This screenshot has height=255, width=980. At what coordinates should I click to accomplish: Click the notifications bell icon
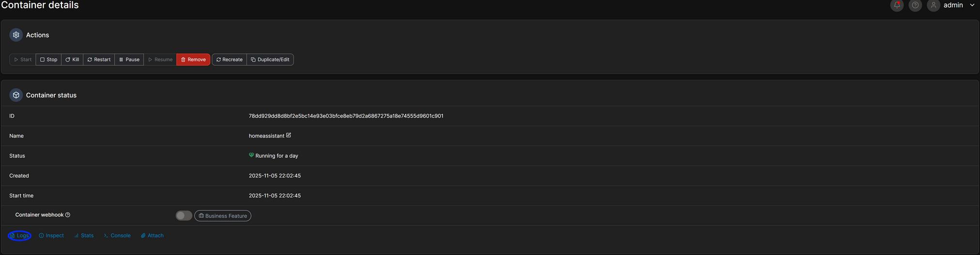coord(897,5)
